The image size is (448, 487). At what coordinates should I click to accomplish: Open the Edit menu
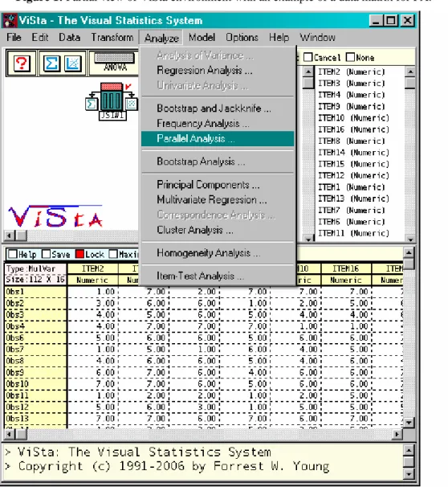[39, 37]
